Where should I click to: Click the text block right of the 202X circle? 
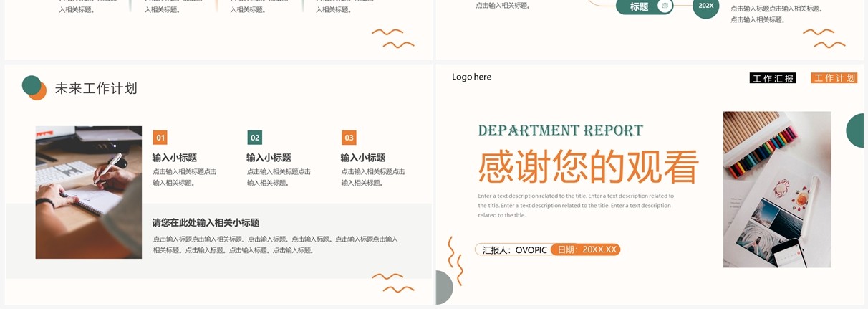[x=776, y=14]
